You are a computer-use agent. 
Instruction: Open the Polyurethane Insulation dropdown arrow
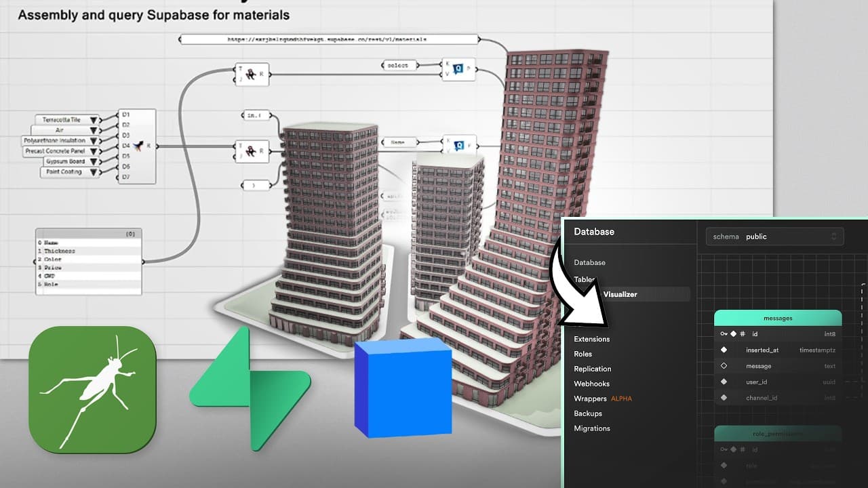click(x=94, y=141)
